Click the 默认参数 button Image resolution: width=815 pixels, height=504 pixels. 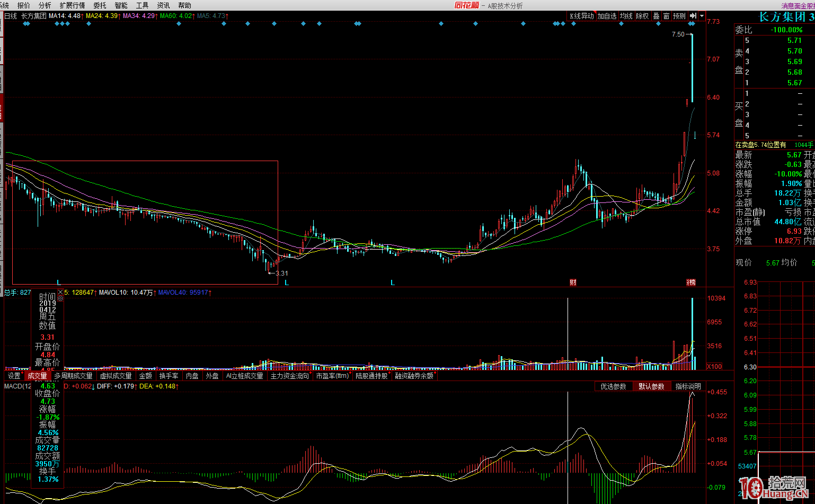651,386
